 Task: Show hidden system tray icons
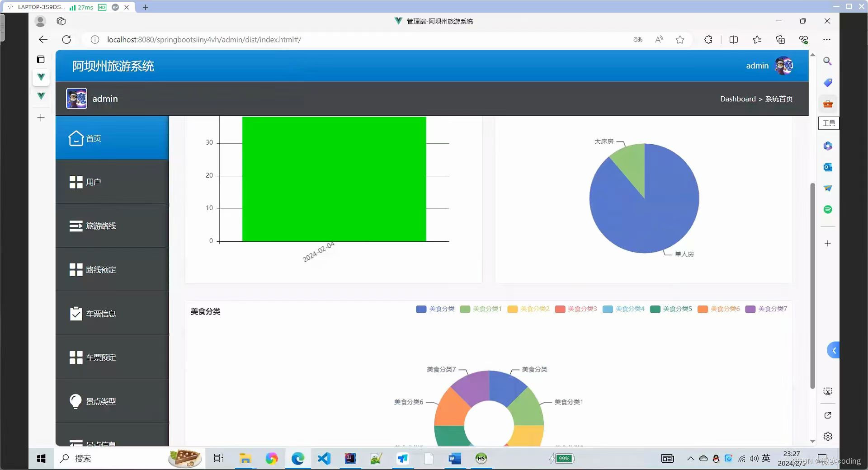pyautogui.click(x=690, y=459)
